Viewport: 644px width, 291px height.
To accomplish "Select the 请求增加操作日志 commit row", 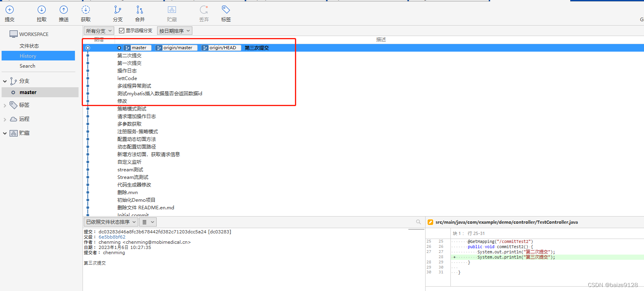I will tap(363, 116).
